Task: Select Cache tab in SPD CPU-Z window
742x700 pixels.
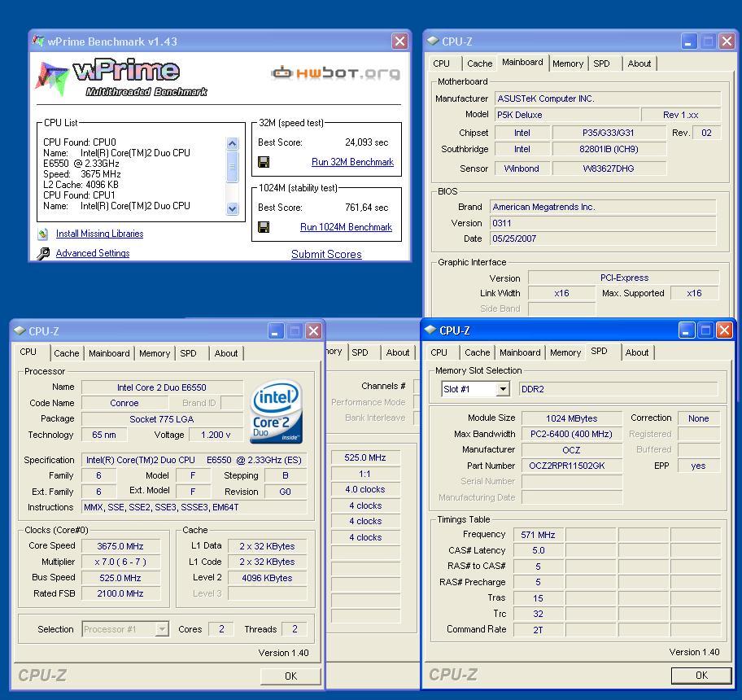Action: click(477, 352)
